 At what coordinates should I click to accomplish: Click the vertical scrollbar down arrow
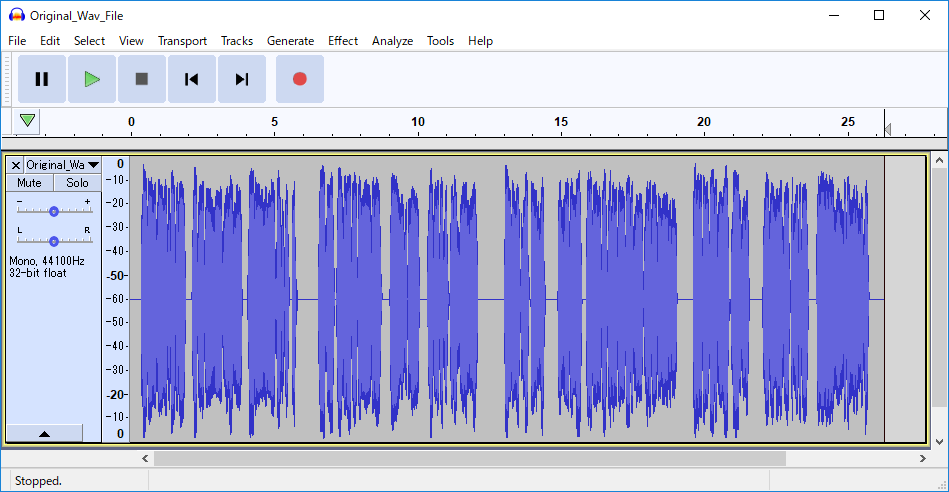pos(939,442)
